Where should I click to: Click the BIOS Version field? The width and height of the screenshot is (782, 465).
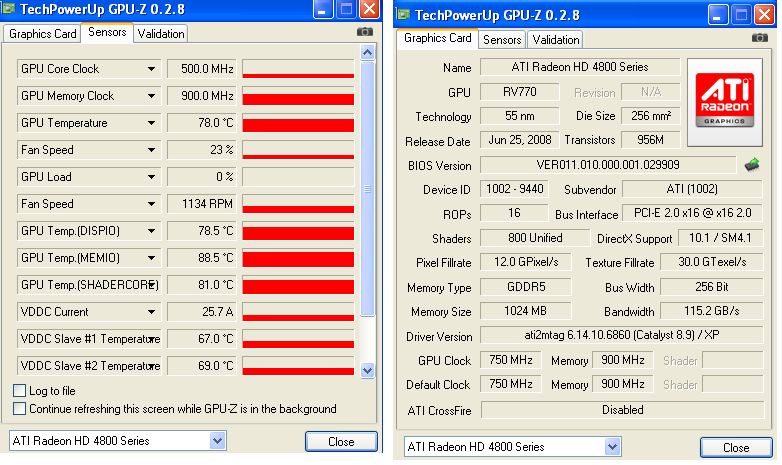click(608, 165)
